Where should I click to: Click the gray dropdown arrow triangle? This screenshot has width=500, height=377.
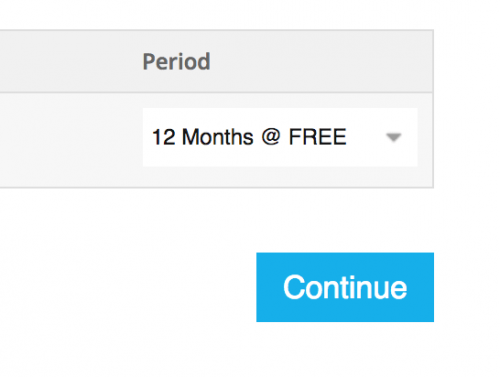click(393, 137)
